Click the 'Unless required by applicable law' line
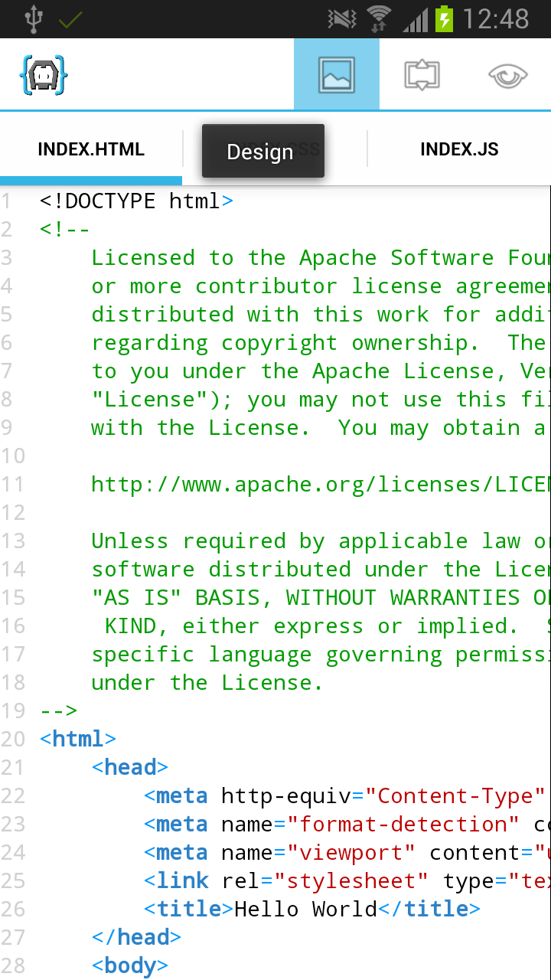Screen dimensions: 551x980 [321, 541]
